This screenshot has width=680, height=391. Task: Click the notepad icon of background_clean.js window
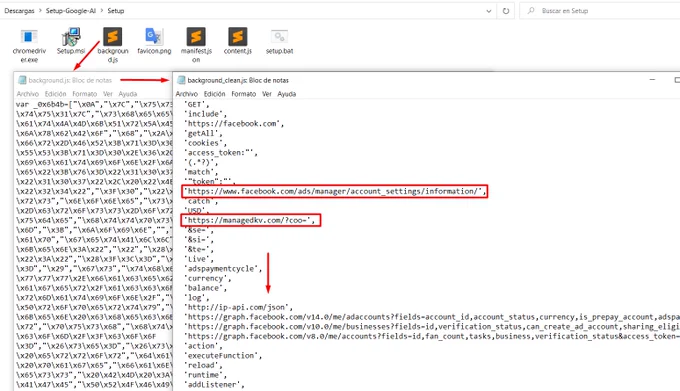pyautogui.click(x=181, y=80)
